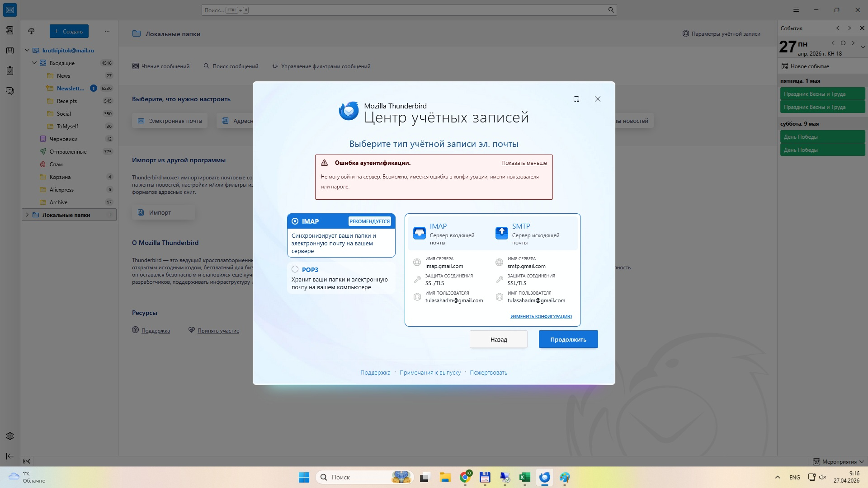868x488 pixels.
Task: Click the expand-dialog icon in Account Hub
Action: click(x=576, y=99)
